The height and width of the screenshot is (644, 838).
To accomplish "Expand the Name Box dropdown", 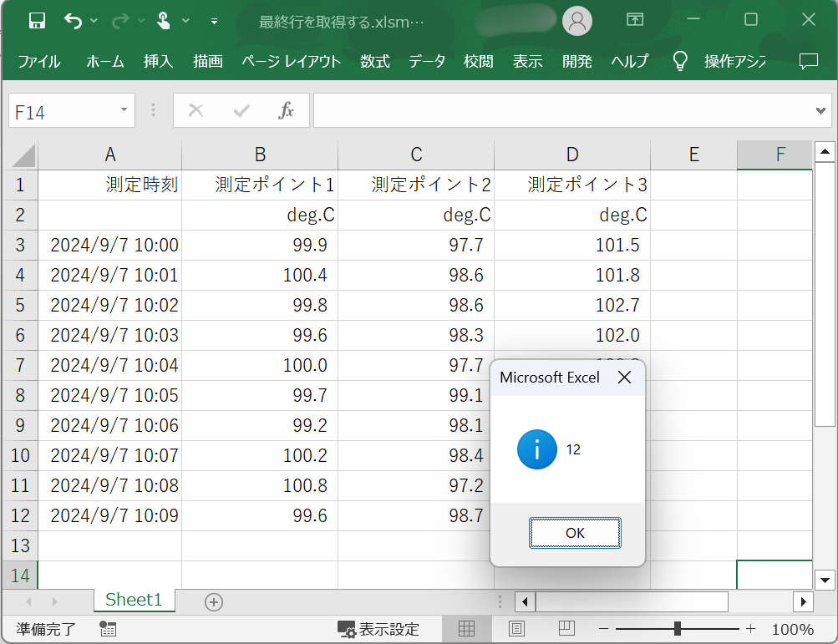I will [124, 110].
